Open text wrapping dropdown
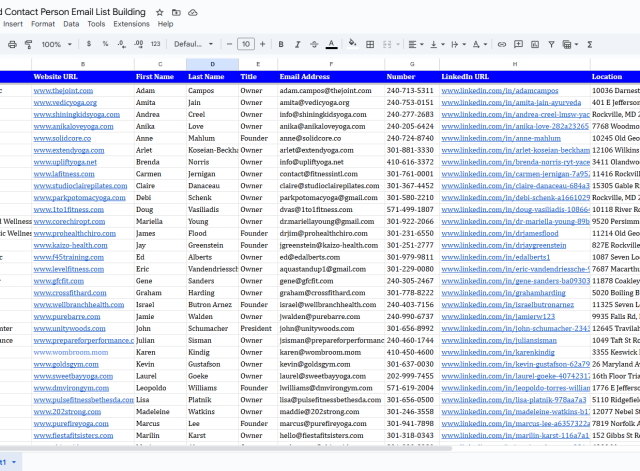640x471 pixels. tap(458, 44)
